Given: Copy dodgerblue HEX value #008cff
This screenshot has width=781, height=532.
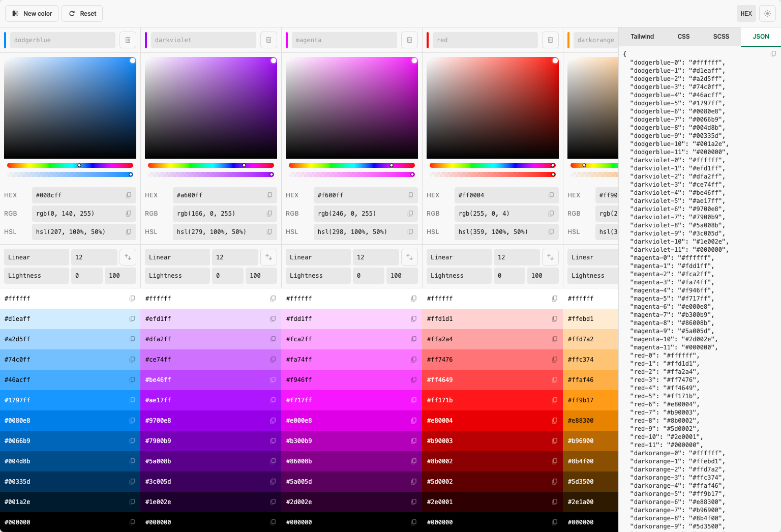Looking at the screenshot, I should tap(129, 195).
